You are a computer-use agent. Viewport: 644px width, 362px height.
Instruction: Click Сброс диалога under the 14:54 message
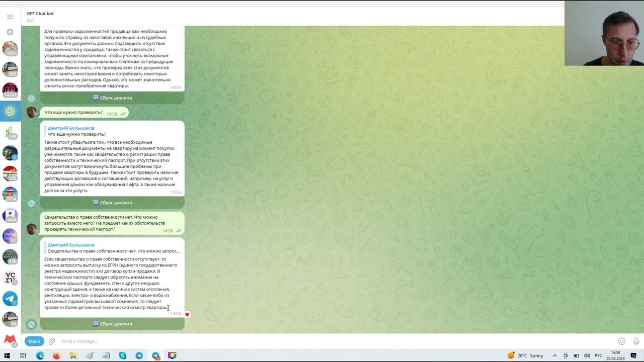112,98
